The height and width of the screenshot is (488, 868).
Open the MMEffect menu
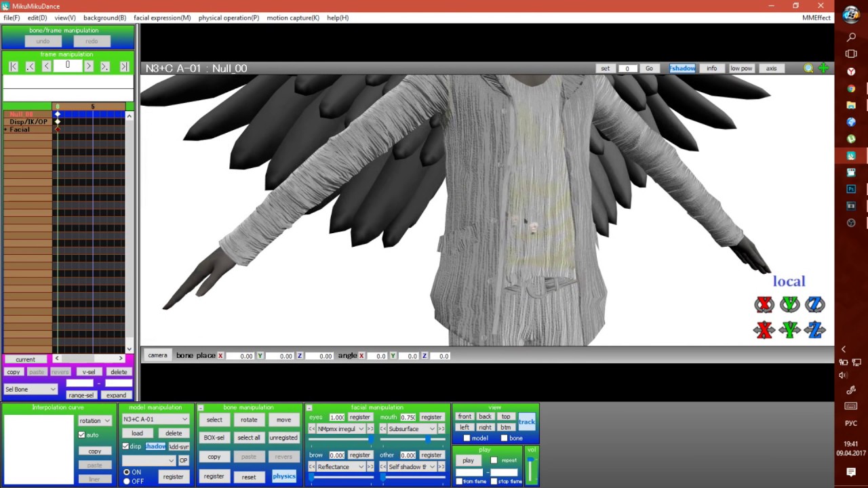(816, 18)
